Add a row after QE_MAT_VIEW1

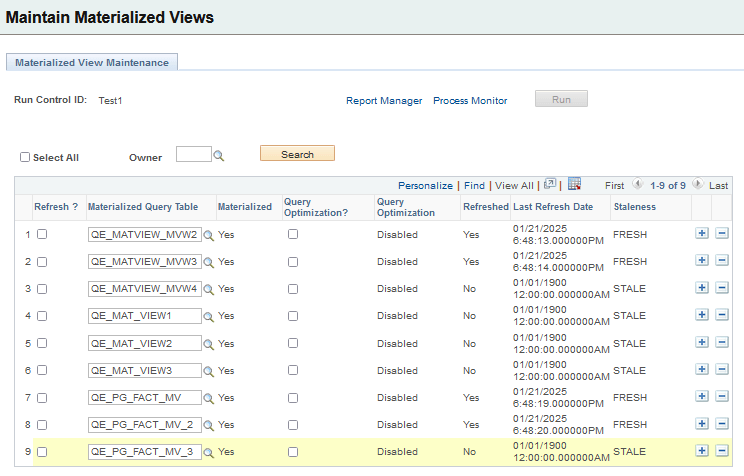pyautogui.click(x=702, y=315)
